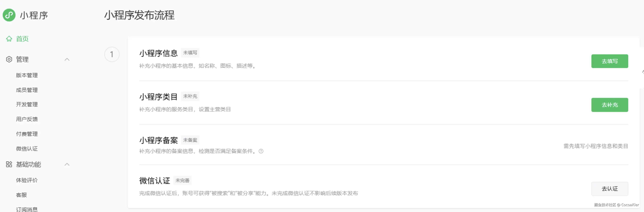644x212 pixels.
Task: Click the 未填写 status badge
Action: coord(190,53)
